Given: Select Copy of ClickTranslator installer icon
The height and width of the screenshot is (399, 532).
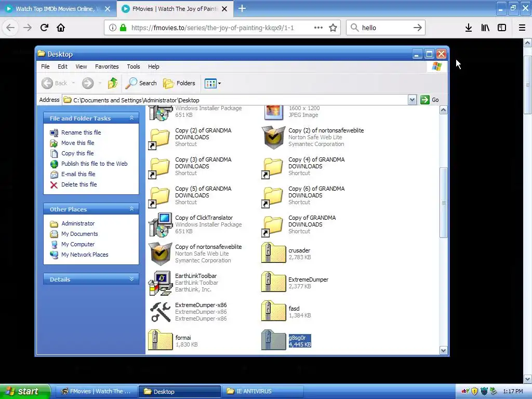Looking at the screenshot, I should tap(160, 224).
